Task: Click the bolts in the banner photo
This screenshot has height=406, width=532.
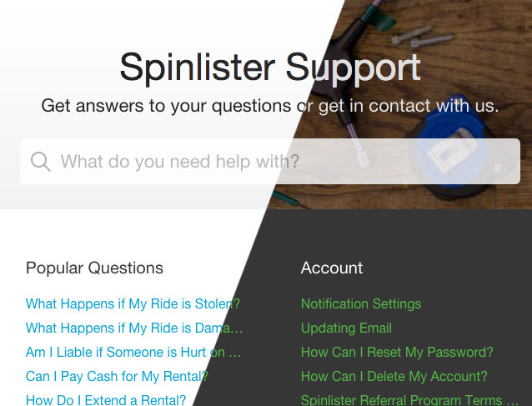Action: [x=421, y=38]
